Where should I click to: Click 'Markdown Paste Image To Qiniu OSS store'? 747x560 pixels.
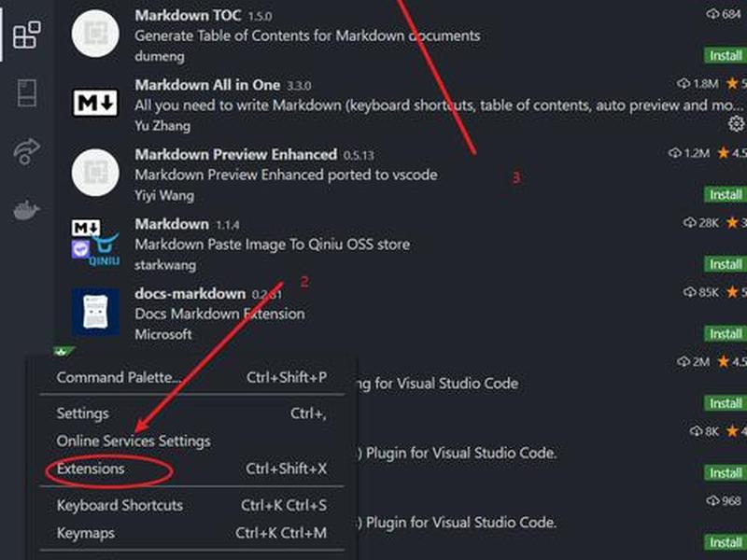(x=272, y=245)
